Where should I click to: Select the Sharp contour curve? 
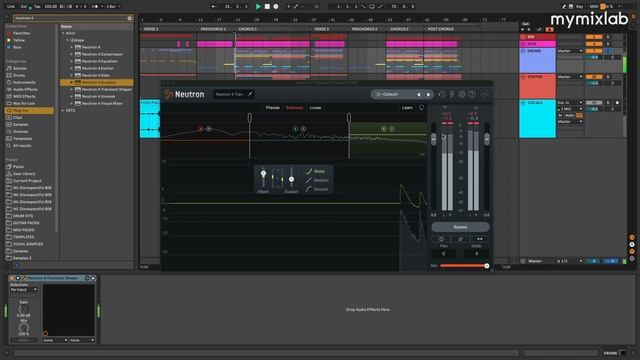click(x=316, y=171)
